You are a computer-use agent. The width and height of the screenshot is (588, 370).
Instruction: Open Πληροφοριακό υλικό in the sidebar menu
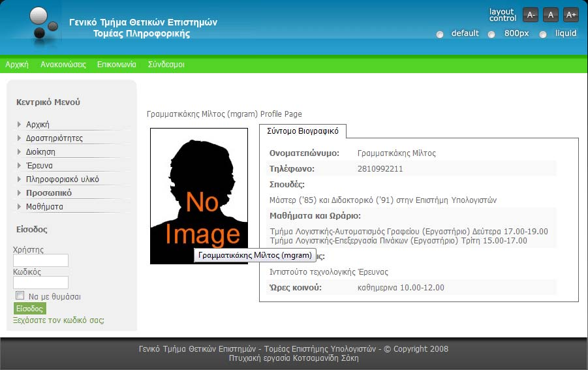(x=63, y=179)
